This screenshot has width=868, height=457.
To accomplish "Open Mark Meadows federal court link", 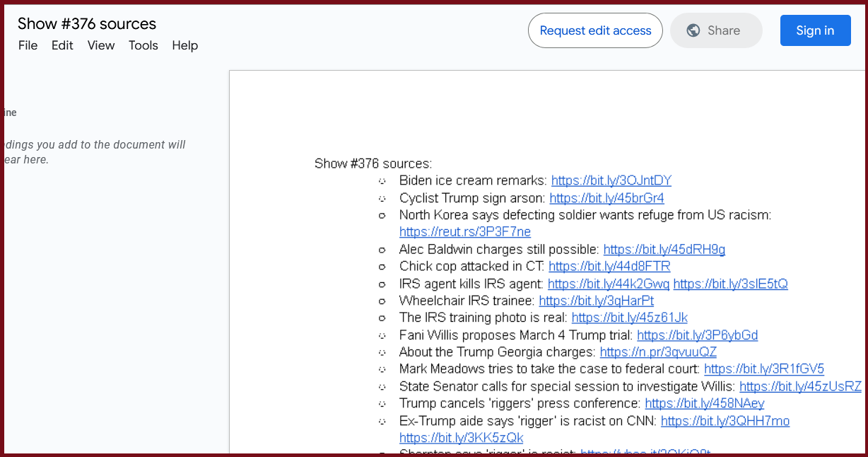I will pyautogui.click(x=764, y=369).
